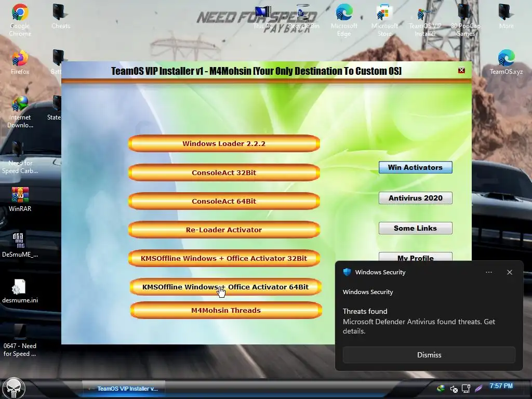Click the IDM tray icon

click(441, 388)
